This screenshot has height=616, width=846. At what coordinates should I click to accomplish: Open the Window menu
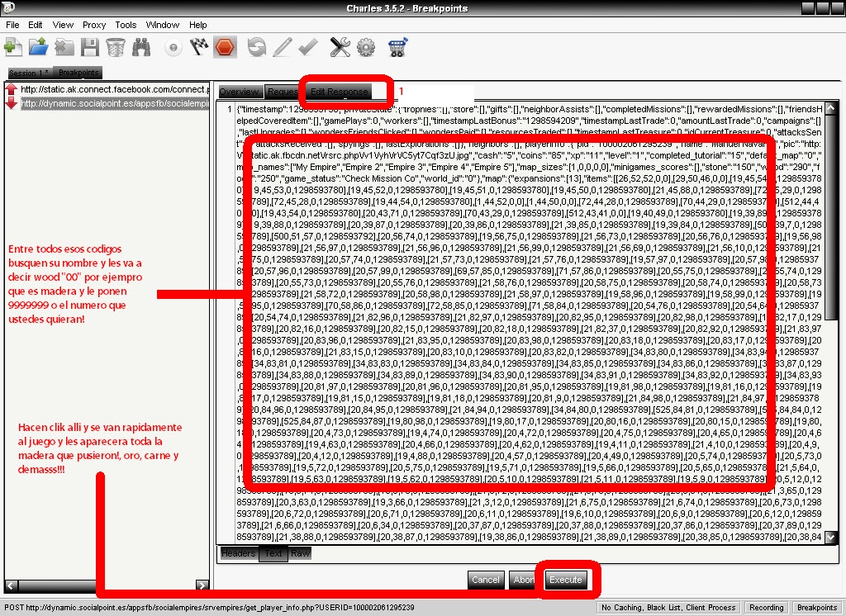pos(163,25)
